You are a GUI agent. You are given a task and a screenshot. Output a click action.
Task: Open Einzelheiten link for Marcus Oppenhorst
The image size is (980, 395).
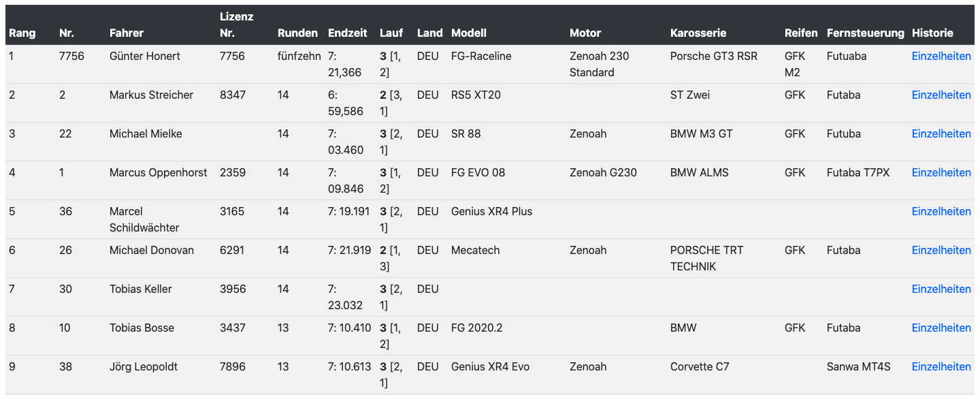[941, 173]
